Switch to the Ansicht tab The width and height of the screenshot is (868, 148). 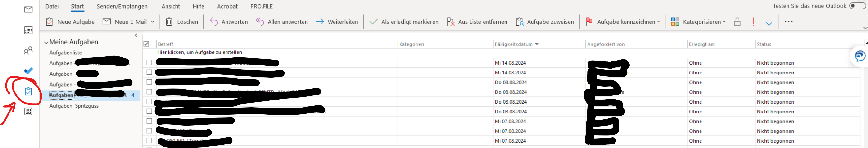[x=171, y=6]
